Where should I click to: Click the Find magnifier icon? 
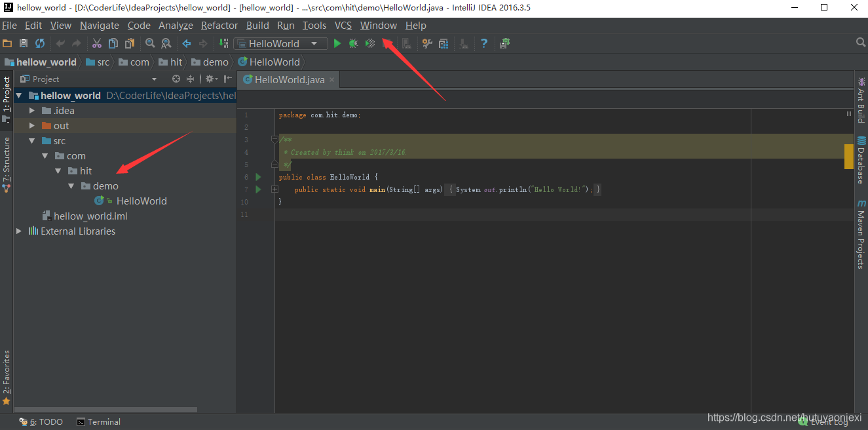click(150, 43)
